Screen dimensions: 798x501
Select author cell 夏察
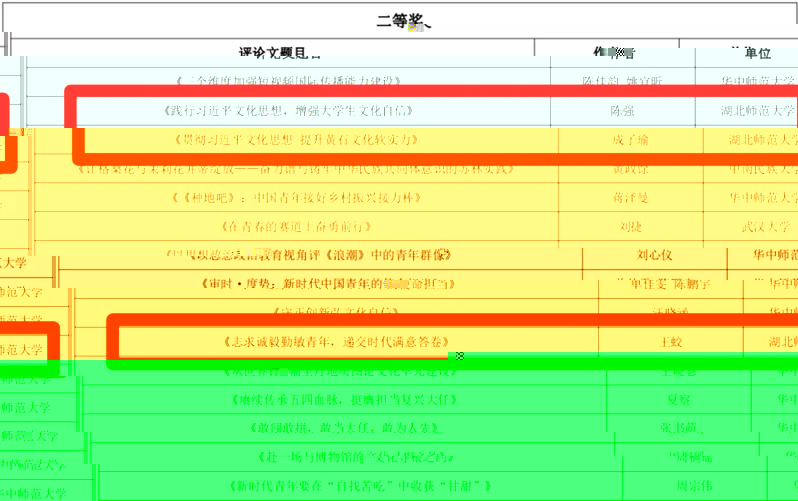tap(678, 400)
